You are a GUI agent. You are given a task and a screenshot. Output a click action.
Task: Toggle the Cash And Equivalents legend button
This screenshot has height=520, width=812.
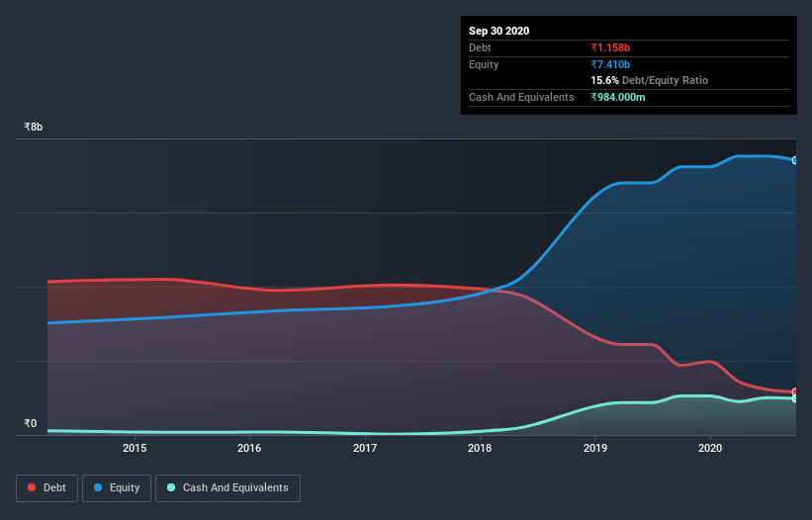227,488
